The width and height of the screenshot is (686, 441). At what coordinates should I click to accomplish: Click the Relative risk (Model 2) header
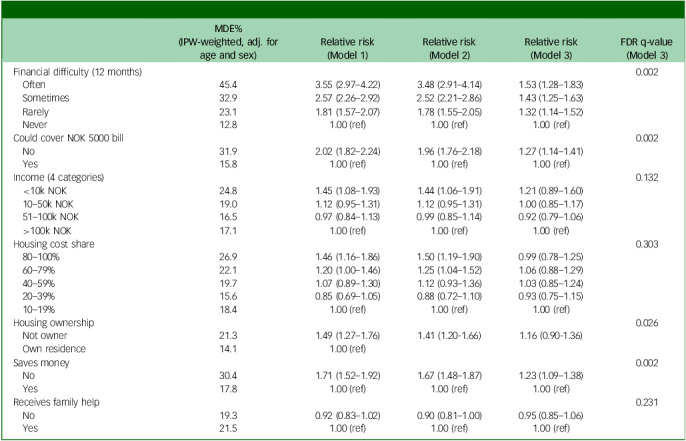pyautogui.click(x=449, y=49)
